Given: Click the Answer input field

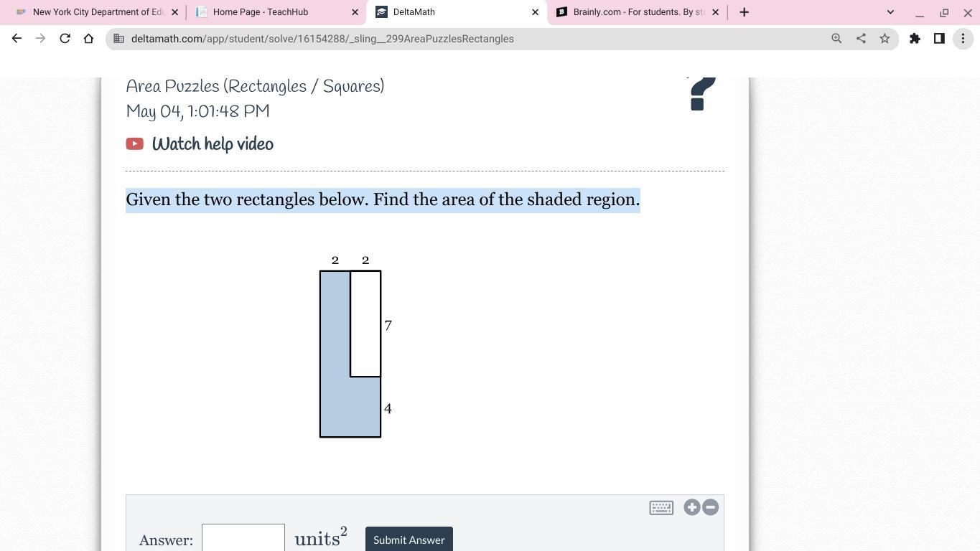Looking at the screenshot, I should pos(243,539).
